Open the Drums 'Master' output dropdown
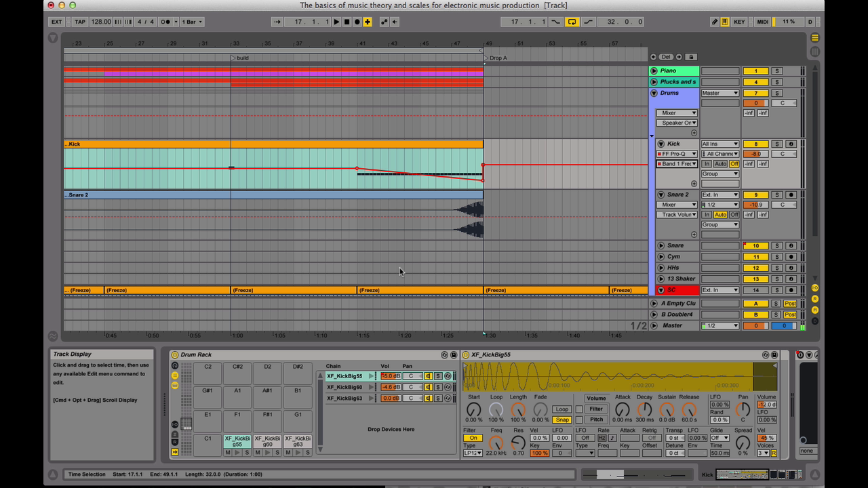868x488 pixels. [720, 94]
